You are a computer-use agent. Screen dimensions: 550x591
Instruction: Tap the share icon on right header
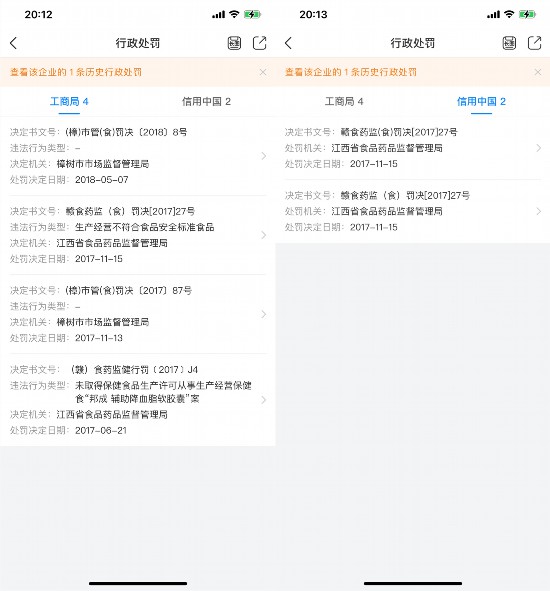pos(534,43)
